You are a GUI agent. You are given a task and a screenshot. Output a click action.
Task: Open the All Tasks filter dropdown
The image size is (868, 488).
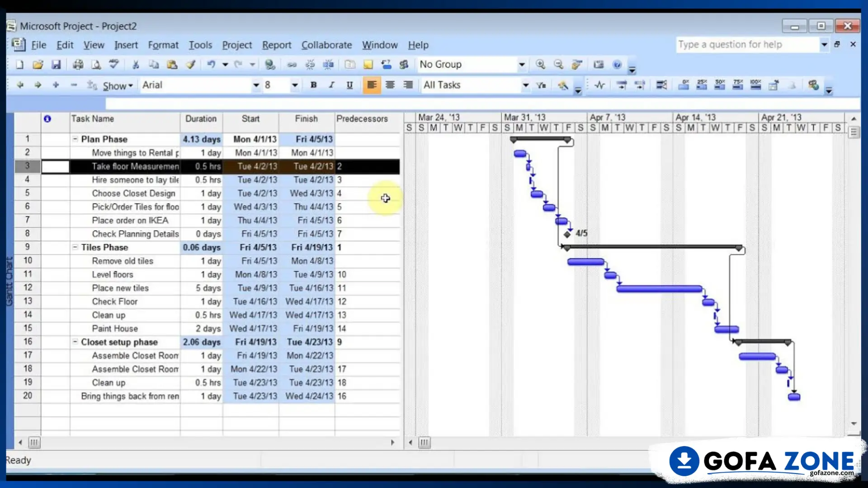click(525, 85)
